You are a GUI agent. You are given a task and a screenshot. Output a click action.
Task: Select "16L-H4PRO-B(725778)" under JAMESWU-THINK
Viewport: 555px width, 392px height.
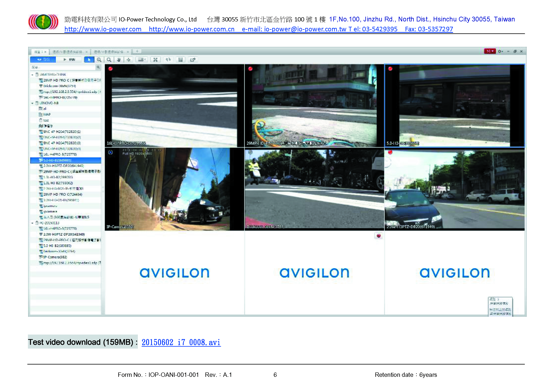66,97
